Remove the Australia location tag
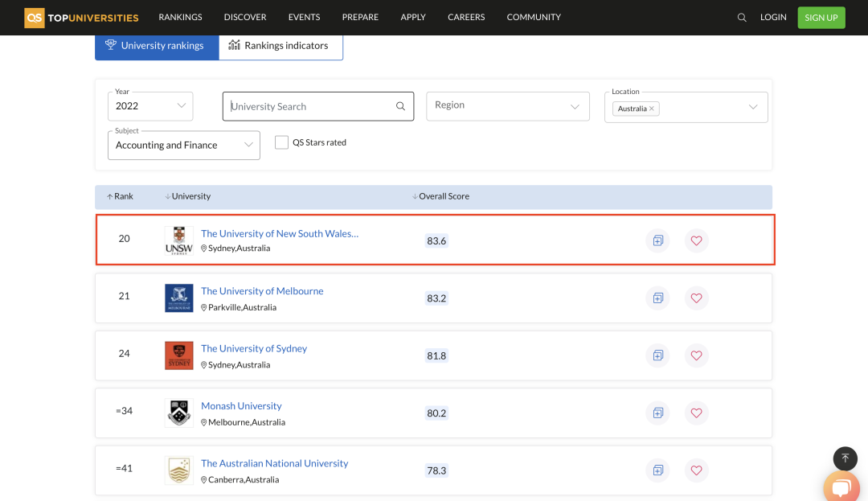Viewport: 868px width, 501px height. click(x=652, y=109)
